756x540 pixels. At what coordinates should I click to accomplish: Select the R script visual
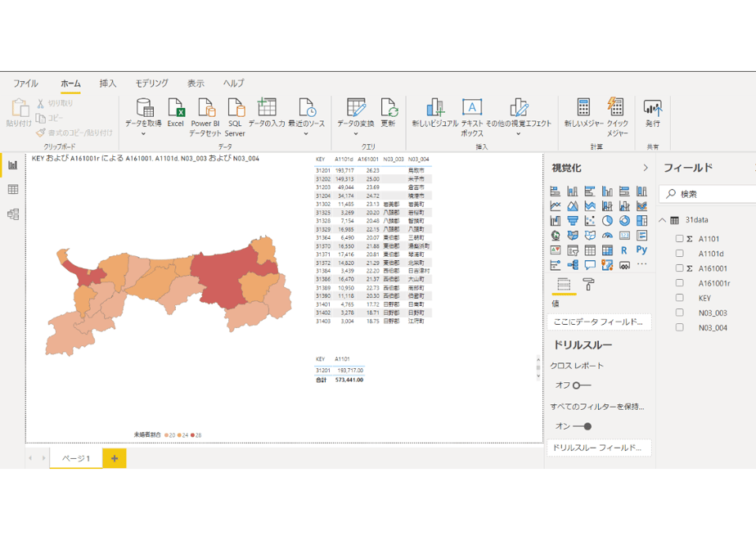pyautogui.click(x=624, y=250)
